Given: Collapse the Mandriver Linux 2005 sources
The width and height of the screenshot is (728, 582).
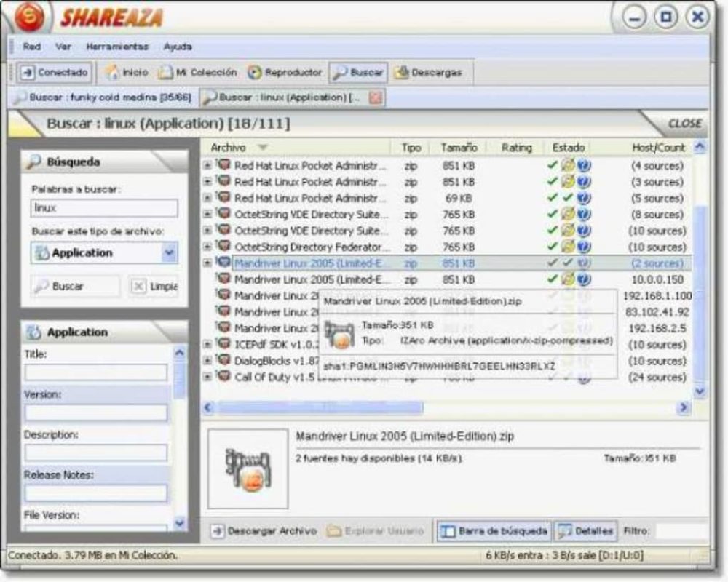Looking at the screenshot, I should point(207,263).
